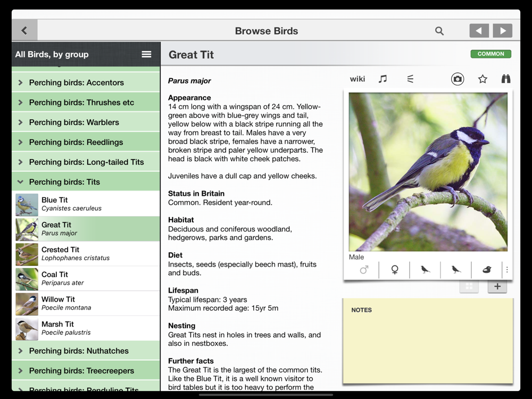This screenshot has height=399, width=532.
Task: Click the Parus major scientific name heading
Action: click(x=189, y=81)
